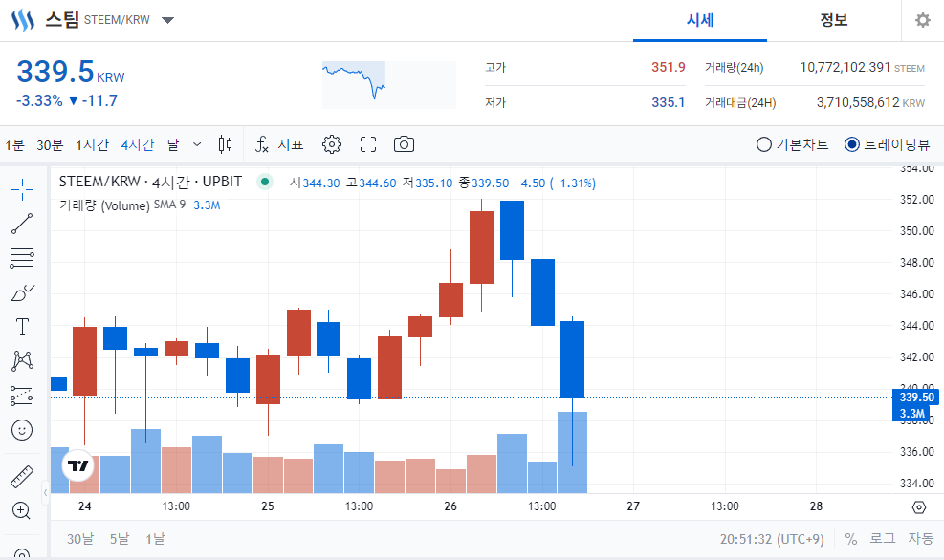Click the 339.50 current price label on axis
Image resolution: width=944 pixels, height=560 pixels.
[x=915, y=397]
